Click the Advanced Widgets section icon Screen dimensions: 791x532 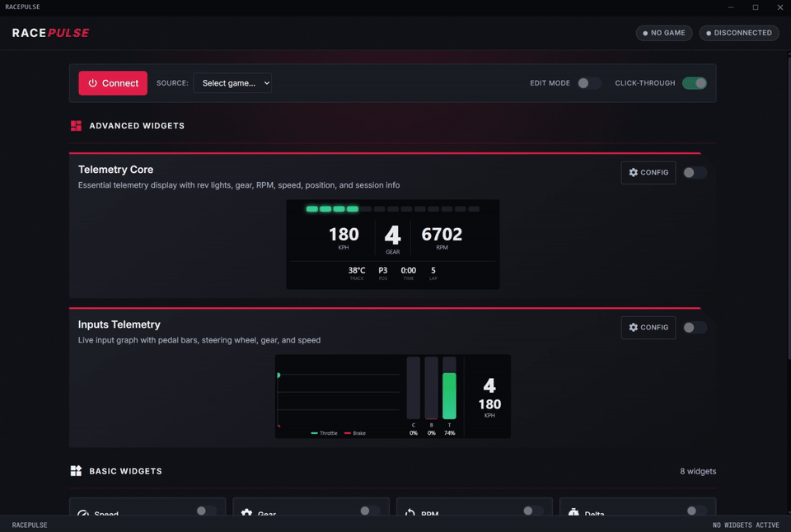(x=75, y=125)
